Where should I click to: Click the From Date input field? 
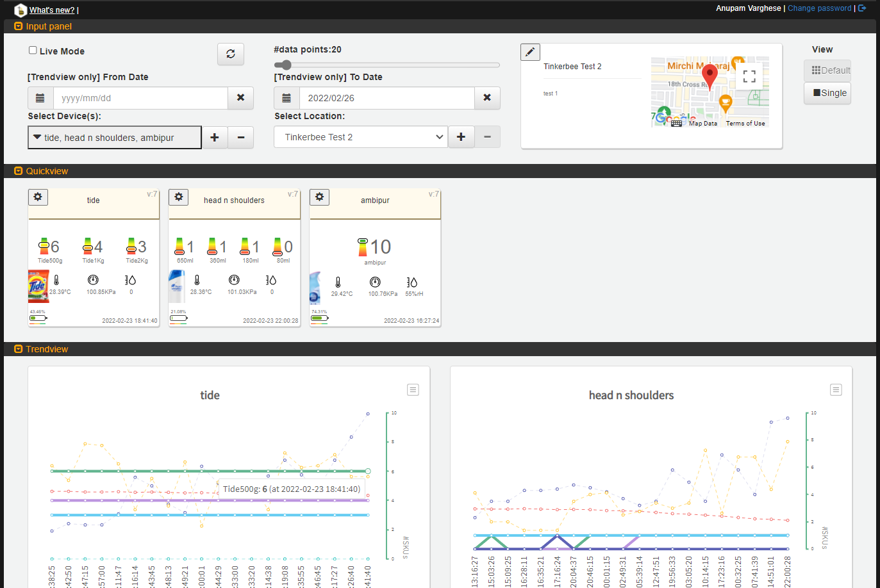[x=140, y=97]
